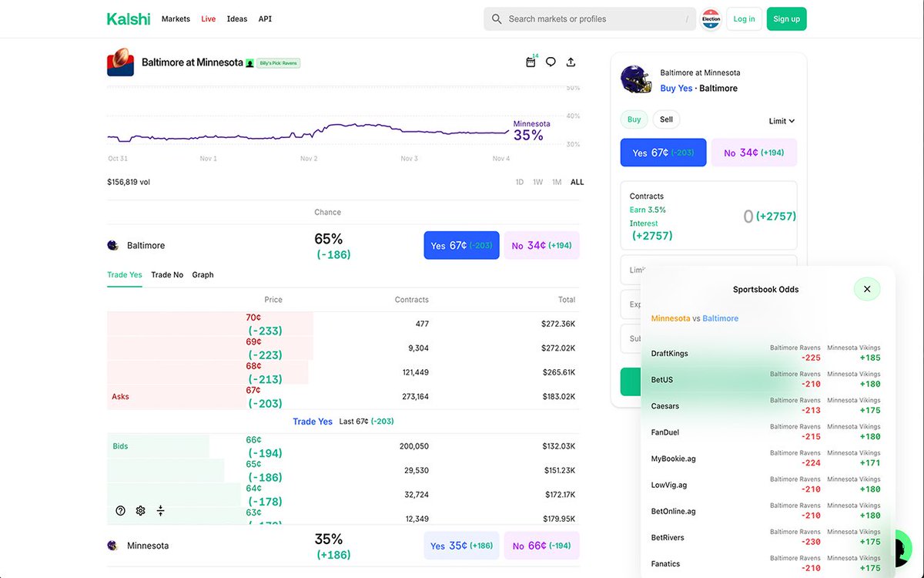Click the $156,819 vol text
This screenshot has width=924, height=578.
click(129, 182)
